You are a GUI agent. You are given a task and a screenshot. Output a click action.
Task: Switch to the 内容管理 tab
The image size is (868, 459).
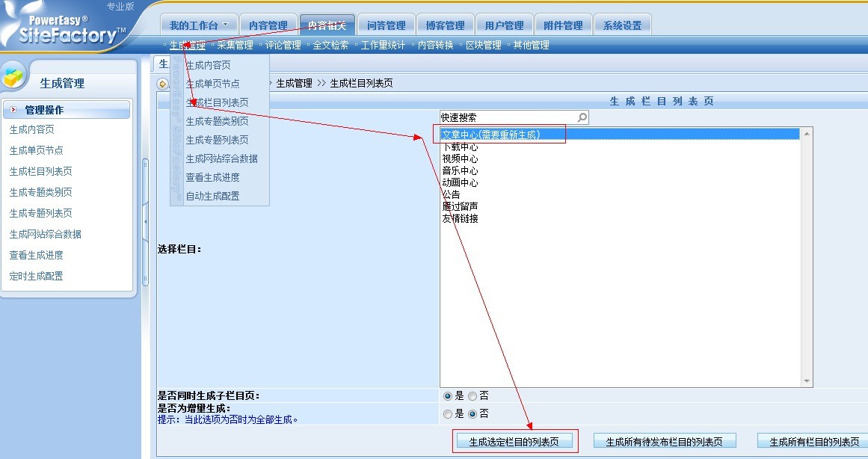268,25
